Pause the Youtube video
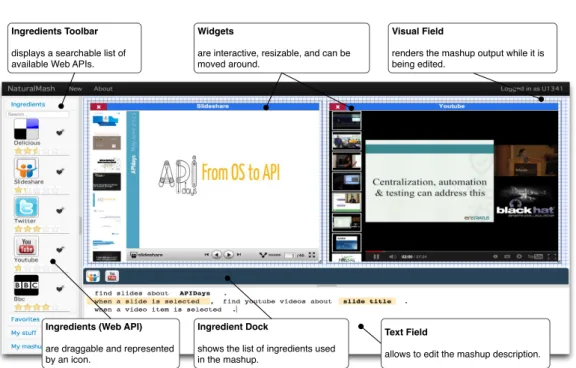 click(x=376, y=256)
